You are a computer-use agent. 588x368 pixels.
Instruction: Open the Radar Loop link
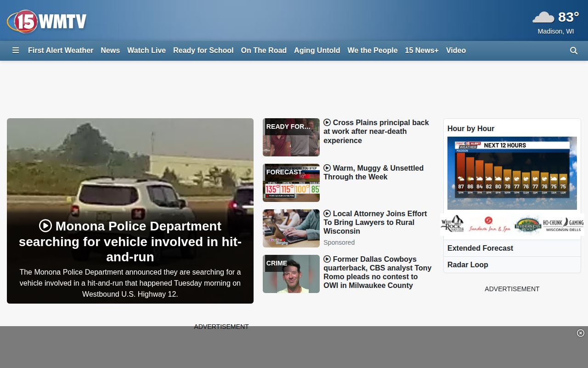click(x=468, y=264)
